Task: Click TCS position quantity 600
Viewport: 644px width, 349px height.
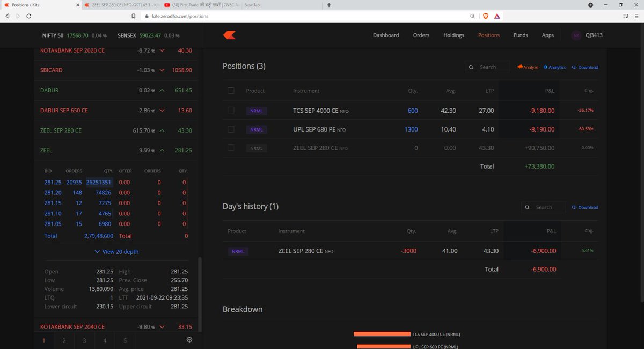Action: pyautogui.click(x=413, y=111)
